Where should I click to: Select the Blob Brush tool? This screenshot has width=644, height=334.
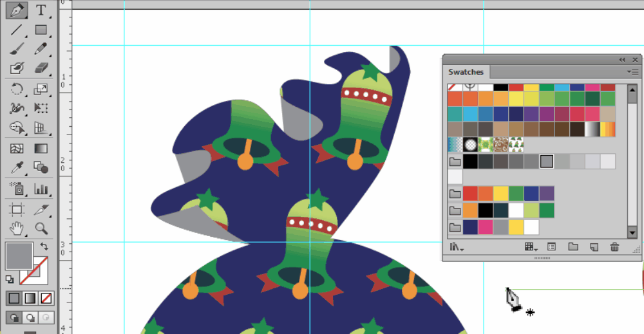17,68
